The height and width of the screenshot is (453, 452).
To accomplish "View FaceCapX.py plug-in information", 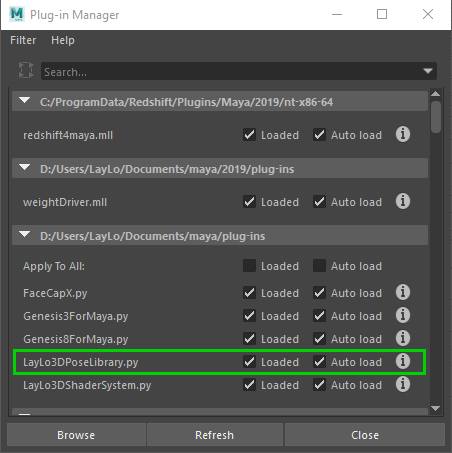I will click(x=403, y=292).
